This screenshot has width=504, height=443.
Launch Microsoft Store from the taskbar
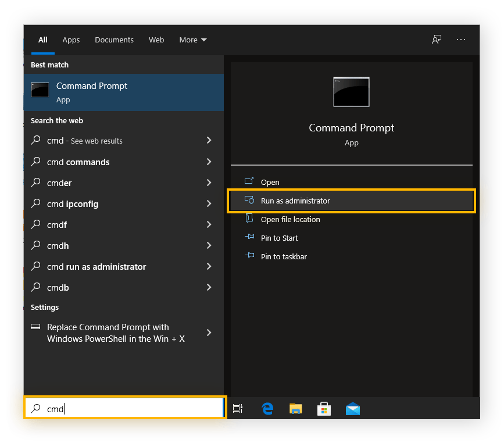pyautogui.click(x=324, y=409)
